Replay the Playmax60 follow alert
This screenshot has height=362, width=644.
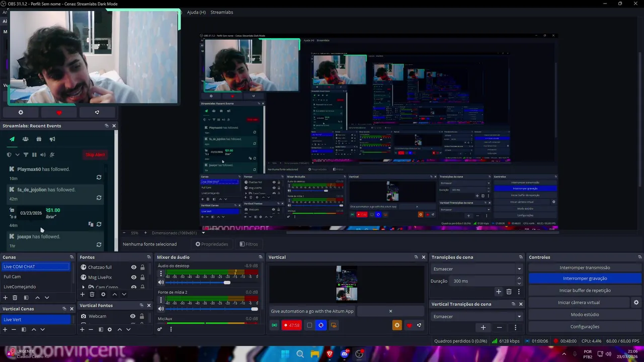pos(99,177)
